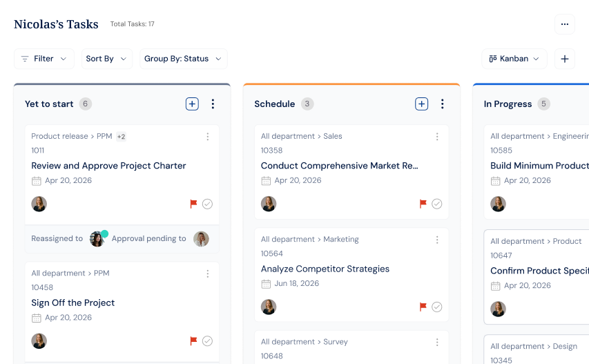Screen dimensions: 589x364
Task: Open the +2 more tags badge
Action: pos(121,137)
